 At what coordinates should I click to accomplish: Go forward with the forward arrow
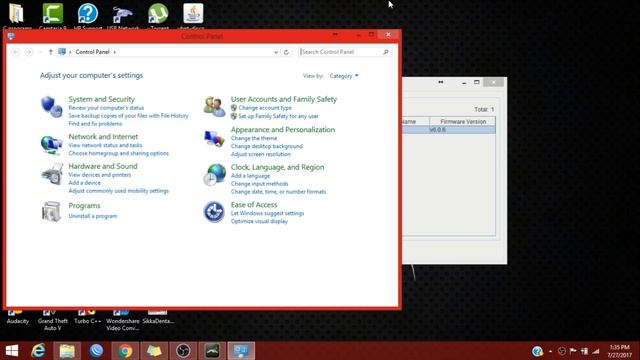[29, 52]
